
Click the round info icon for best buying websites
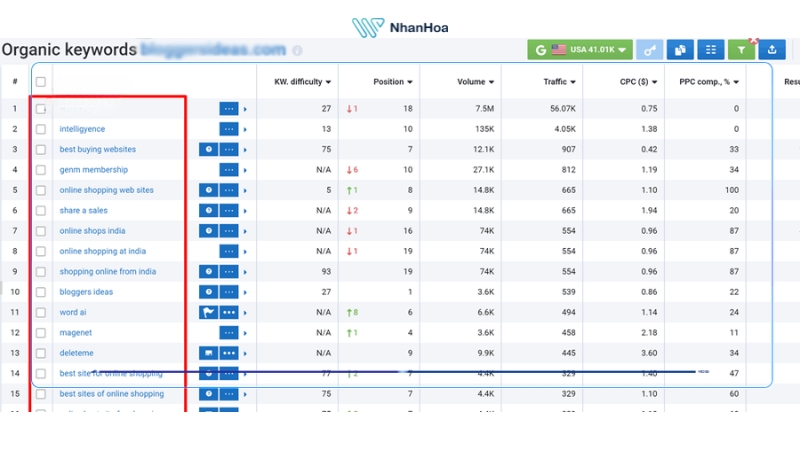pos(209,149)
